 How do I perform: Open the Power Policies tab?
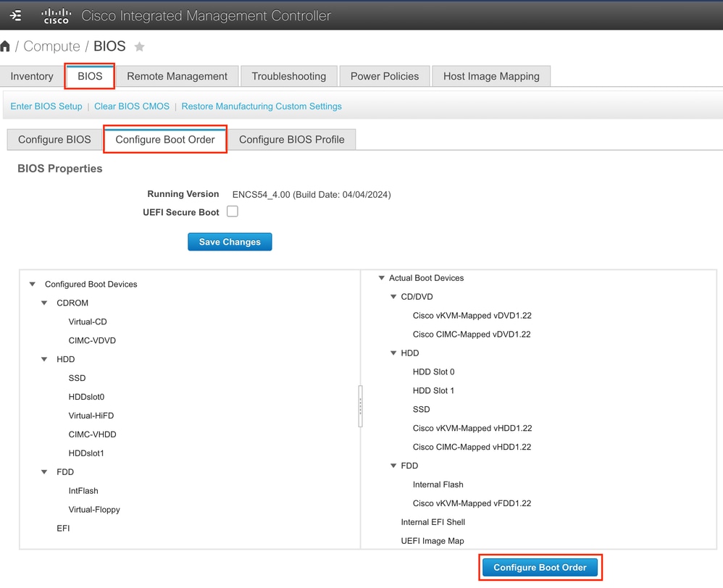coord(385,77)
